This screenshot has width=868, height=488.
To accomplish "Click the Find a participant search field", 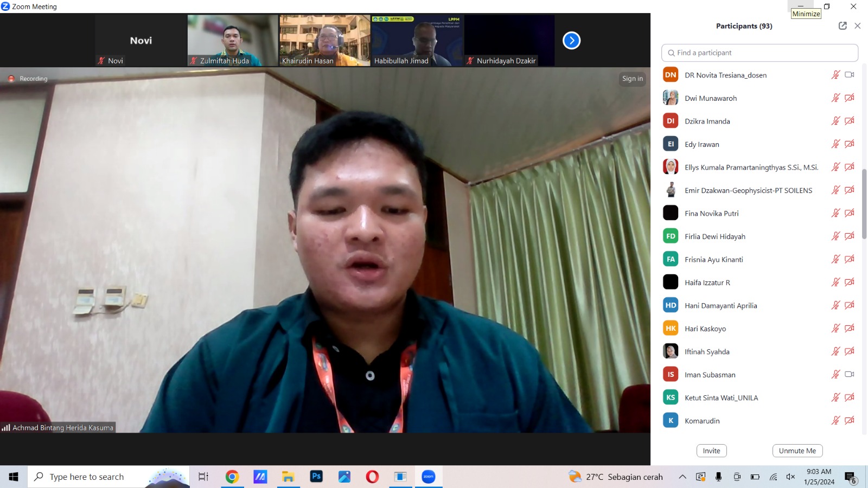I will 759,53.
